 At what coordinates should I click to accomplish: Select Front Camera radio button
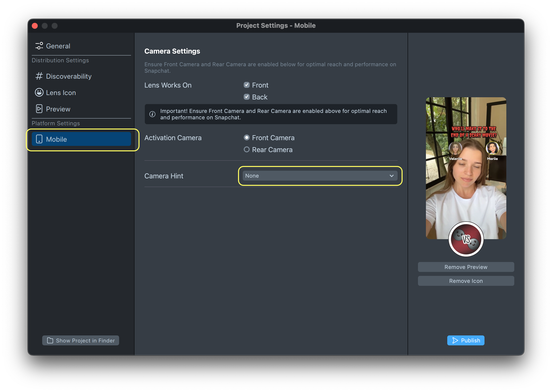pyautogui.click(x=246, y=138)
